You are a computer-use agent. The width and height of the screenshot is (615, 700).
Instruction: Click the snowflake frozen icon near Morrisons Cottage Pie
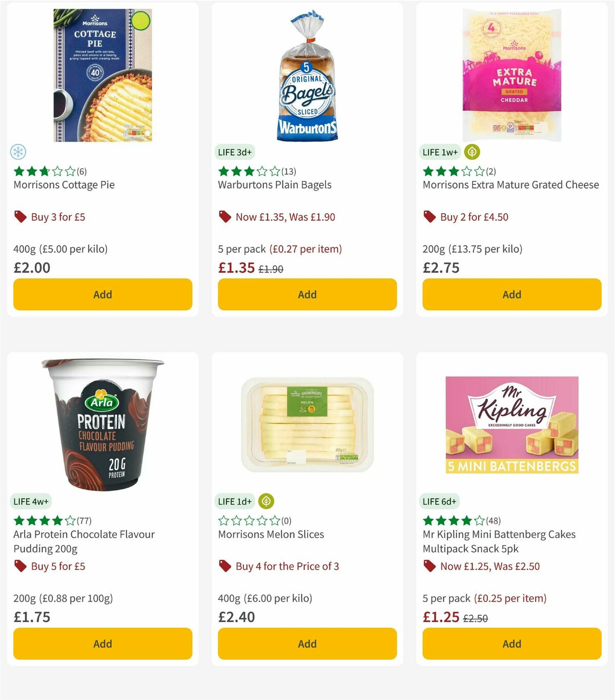(x=18, y=152)
